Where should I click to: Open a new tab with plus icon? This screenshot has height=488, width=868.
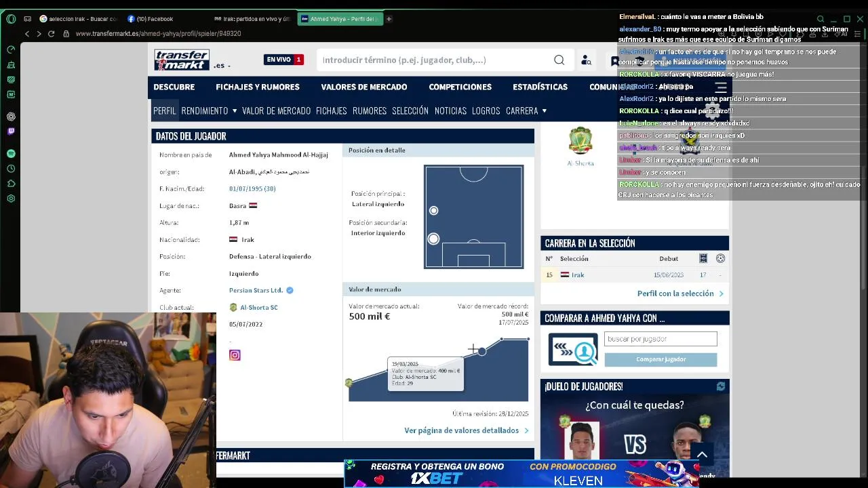click(389, 19)
